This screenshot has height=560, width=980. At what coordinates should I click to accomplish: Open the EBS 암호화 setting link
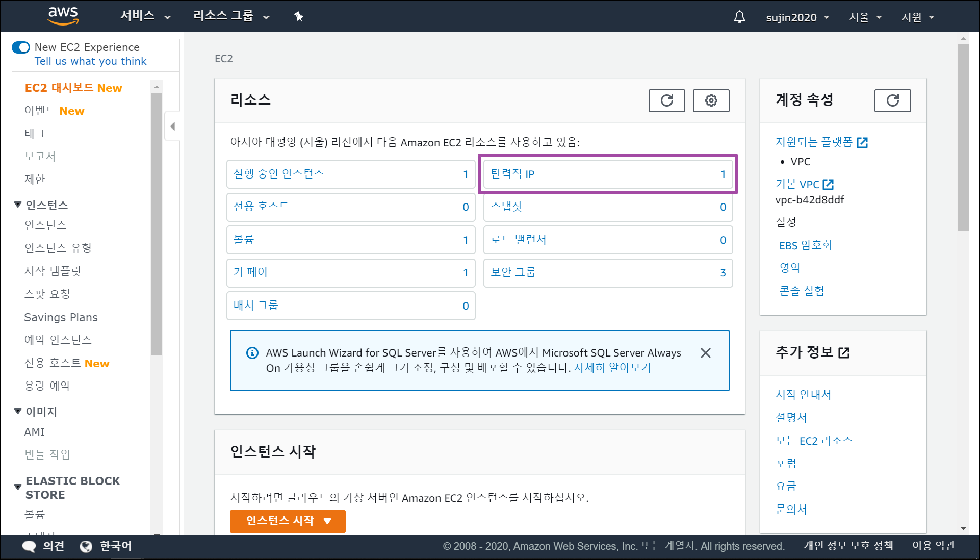pyautogui.click(x=806, y=245)
